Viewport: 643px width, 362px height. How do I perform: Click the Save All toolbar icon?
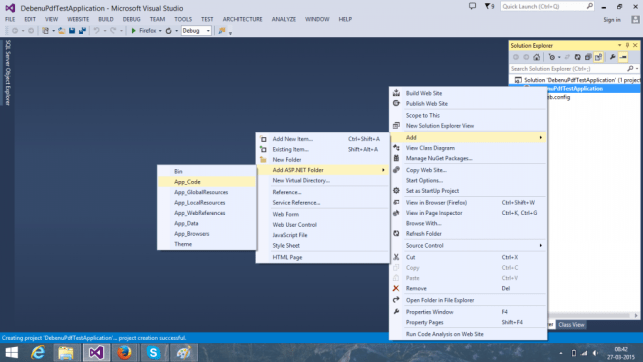pos(82,31)
